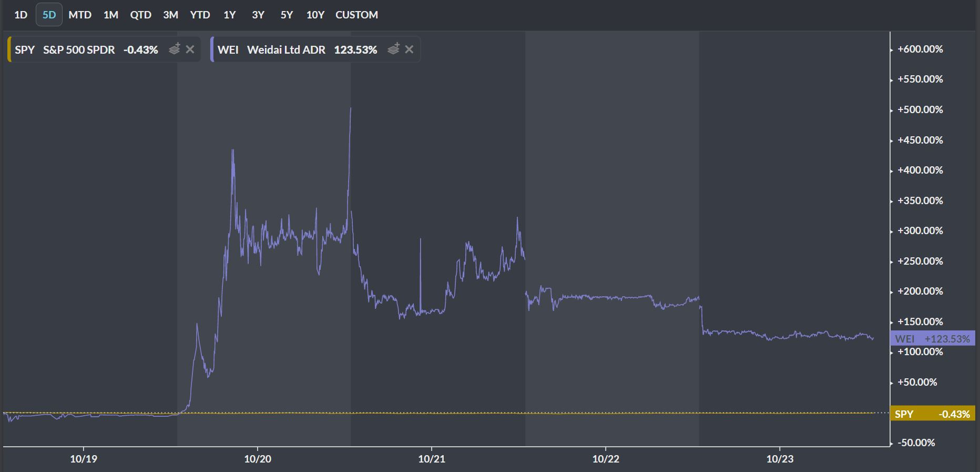Click the WEI ticker in legend chip

[x=228, y=49]
